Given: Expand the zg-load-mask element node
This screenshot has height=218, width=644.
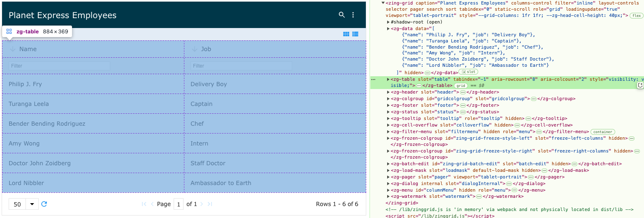Looking at the screenshot, I should coord(388,170).
